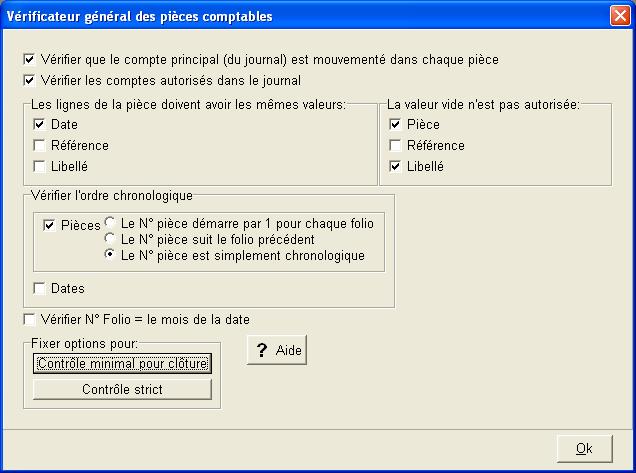Toggle the main account movement check option
636x473 pixels.
pos(28,60)
